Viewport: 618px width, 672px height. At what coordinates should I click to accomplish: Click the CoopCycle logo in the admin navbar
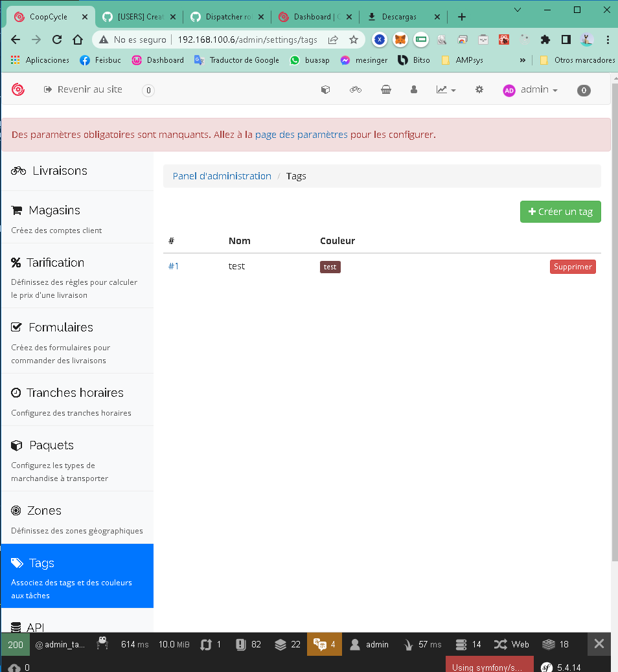click(x=18, y=89)
